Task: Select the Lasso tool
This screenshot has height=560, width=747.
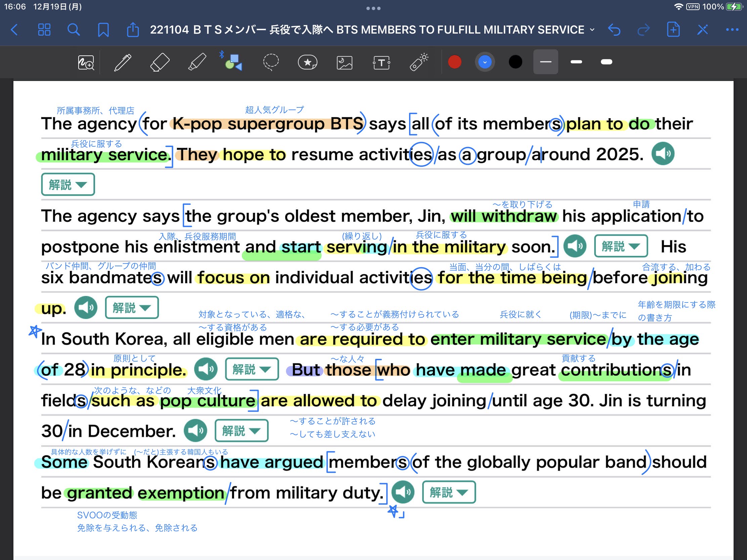Action: pyautogui.click(x=271, y=62)
